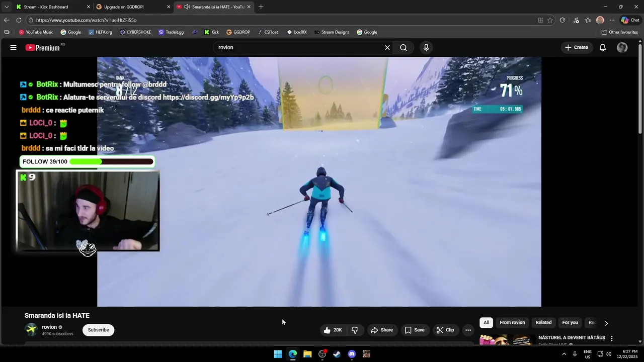Click the video player to pause

tap(319, 182)
